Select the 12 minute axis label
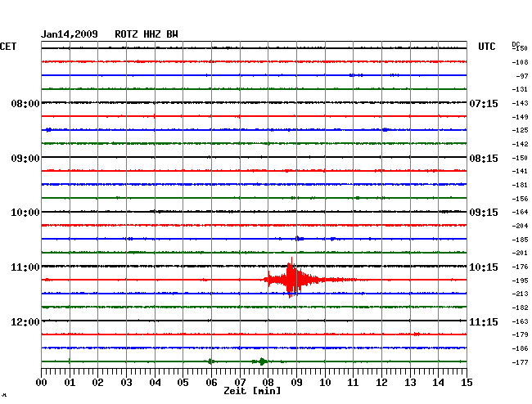 [x=381, y=382]
